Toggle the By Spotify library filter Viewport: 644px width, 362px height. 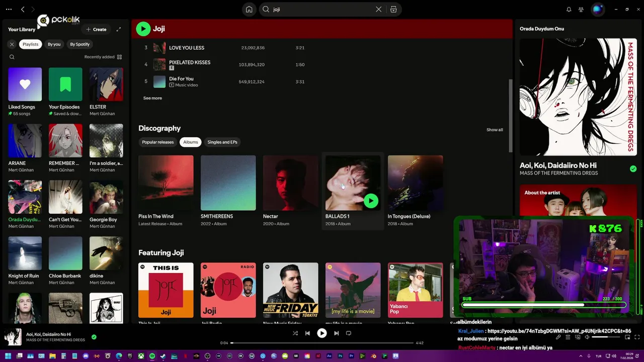click(79, 44)
